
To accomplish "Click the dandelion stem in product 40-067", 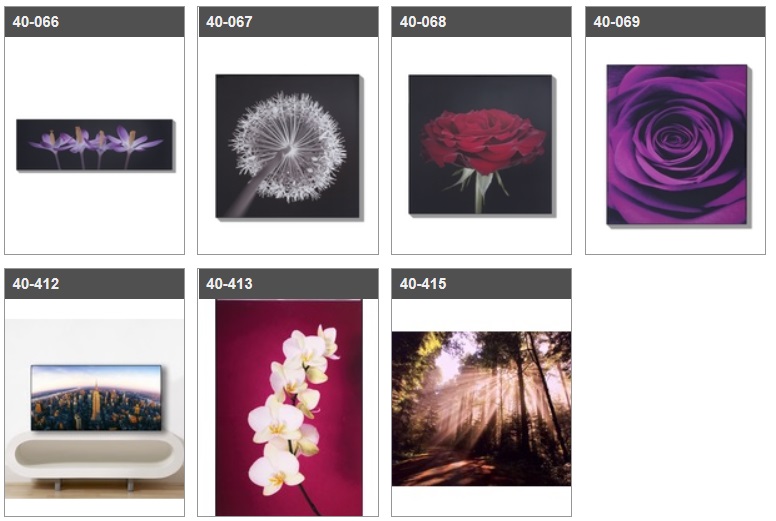I will click(257, 189).
